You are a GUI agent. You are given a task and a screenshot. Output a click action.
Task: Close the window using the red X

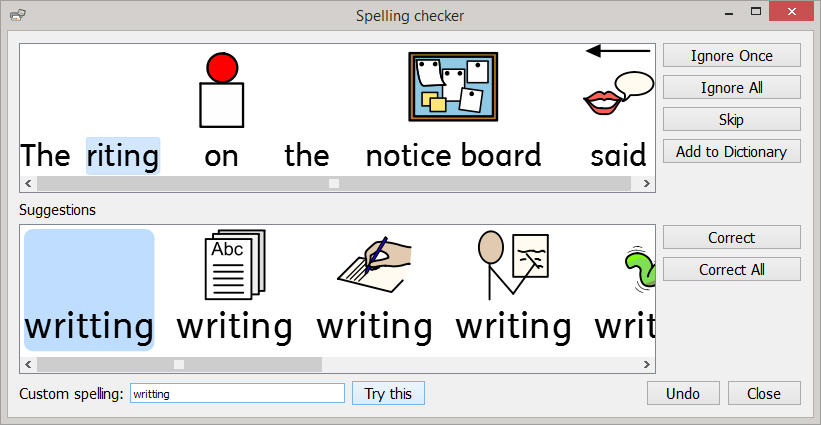(x=791, y=11)
